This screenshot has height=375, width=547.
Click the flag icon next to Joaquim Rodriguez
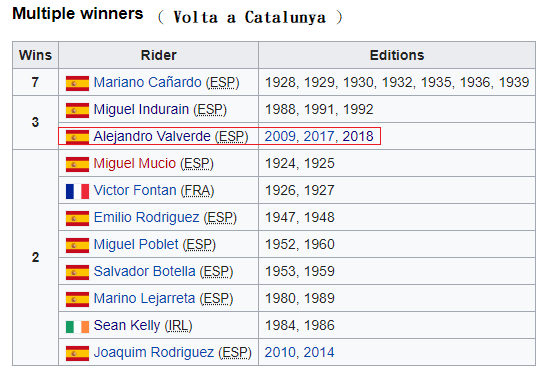[x=77, y=353]
